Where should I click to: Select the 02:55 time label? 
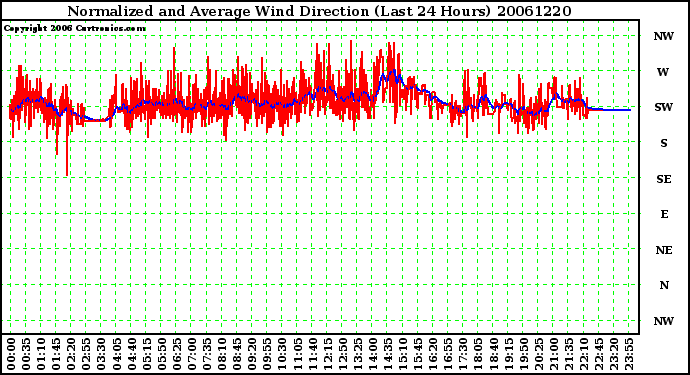click(x=86, y=354)
